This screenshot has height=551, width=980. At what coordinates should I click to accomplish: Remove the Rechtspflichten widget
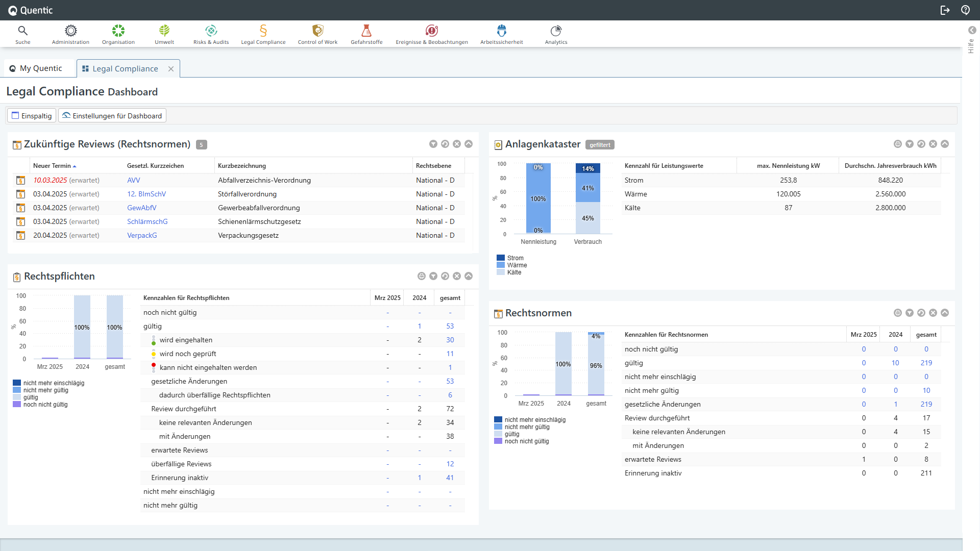tap(457, 276)
